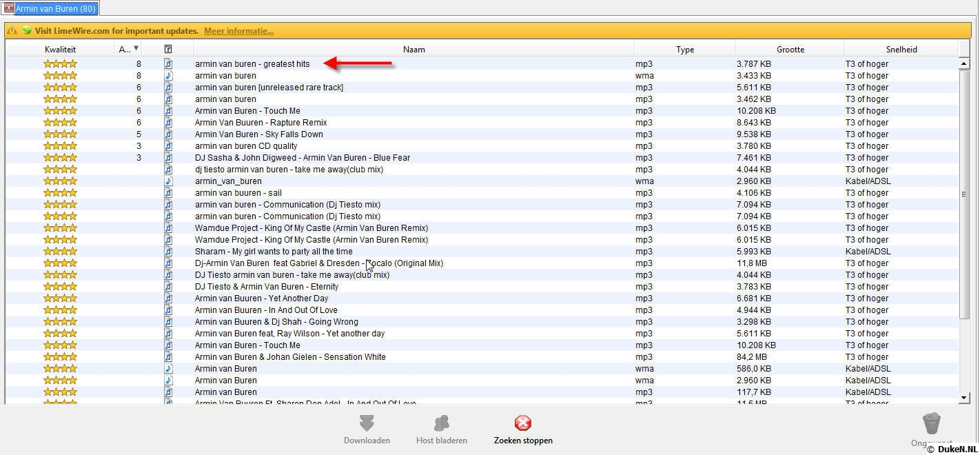Image resolution: width=980 pixels, height=455 pixels.
Task: Select 'armin van buren - greatest hits'
Action: coord(252,64)
